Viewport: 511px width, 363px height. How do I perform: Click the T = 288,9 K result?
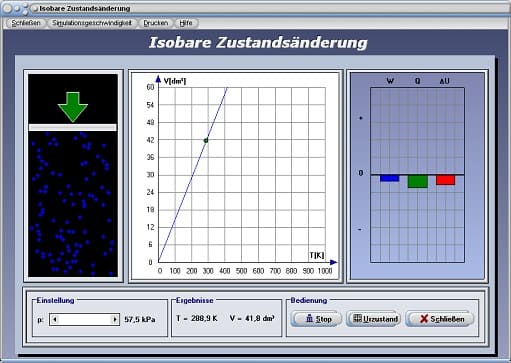tap(197, 318)
